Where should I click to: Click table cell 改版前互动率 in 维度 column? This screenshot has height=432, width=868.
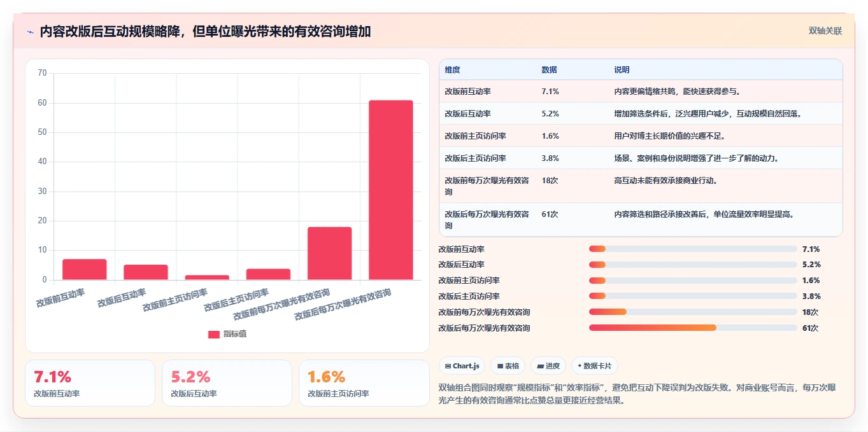(467, 92)
